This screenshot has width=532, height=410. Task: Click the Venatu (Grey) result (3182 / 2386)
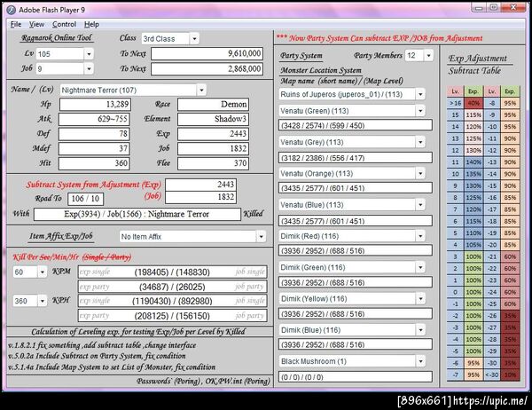pyautogui.click(x=356, y=158)
